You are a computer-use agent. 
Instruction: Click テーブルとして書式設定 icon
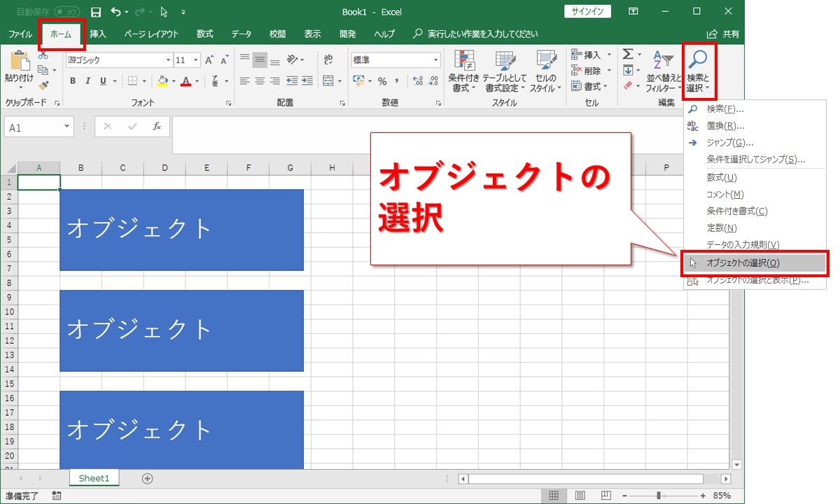[504, 71]
